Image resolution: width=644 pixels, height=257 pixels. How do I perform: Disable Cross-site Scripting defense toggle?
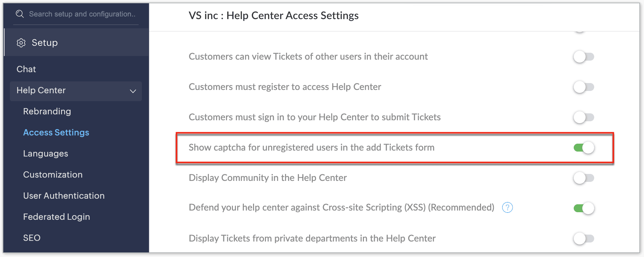(x=584, y=208)
